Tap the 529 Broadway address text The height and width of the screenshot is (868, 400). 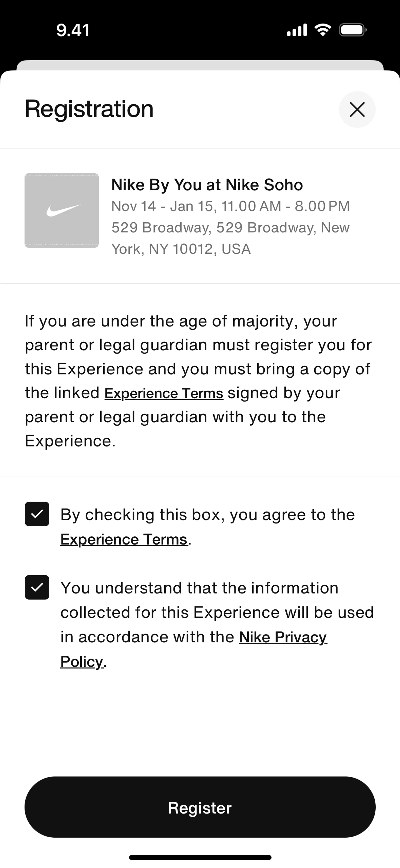pyautogui.click(x=231, y=228)
